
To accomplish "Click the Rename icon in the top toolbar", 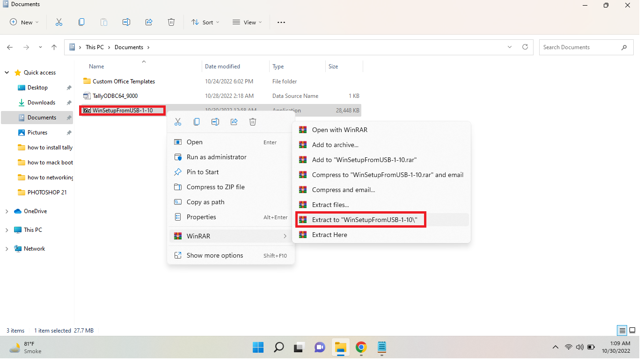I will click(126, 22).
